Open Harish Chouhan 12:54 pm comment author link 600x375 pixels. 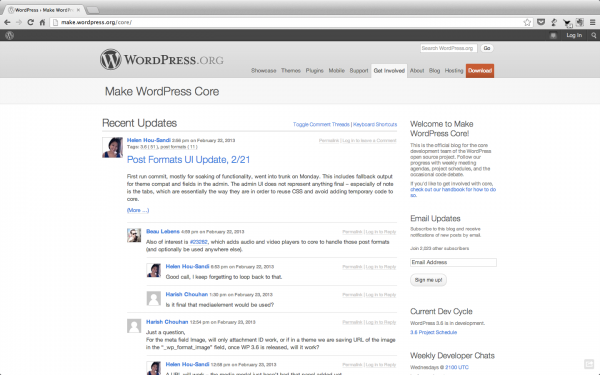(x=167, y=322)
